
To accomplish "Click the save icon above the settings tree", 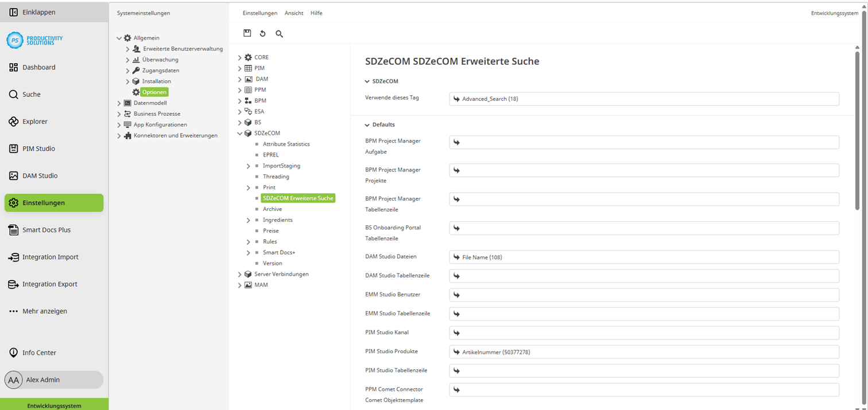I will tap(247, 33).
